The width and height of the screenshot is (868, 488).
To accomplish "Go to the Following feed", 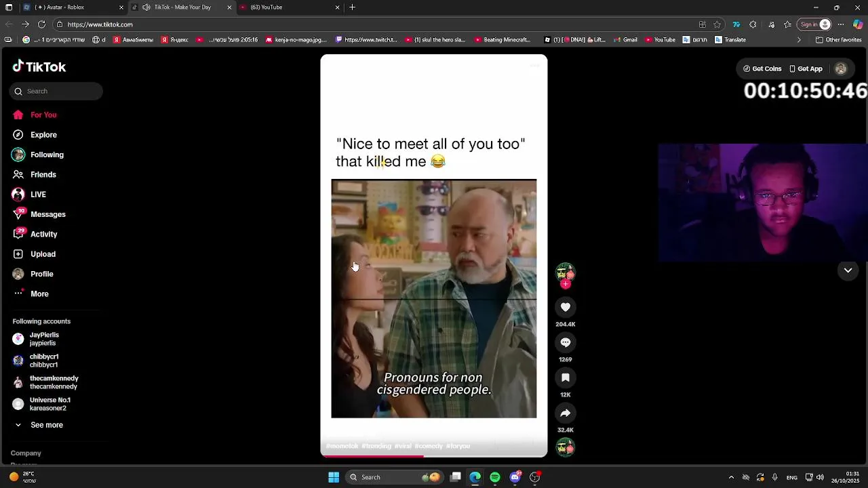I will point(38,155).
